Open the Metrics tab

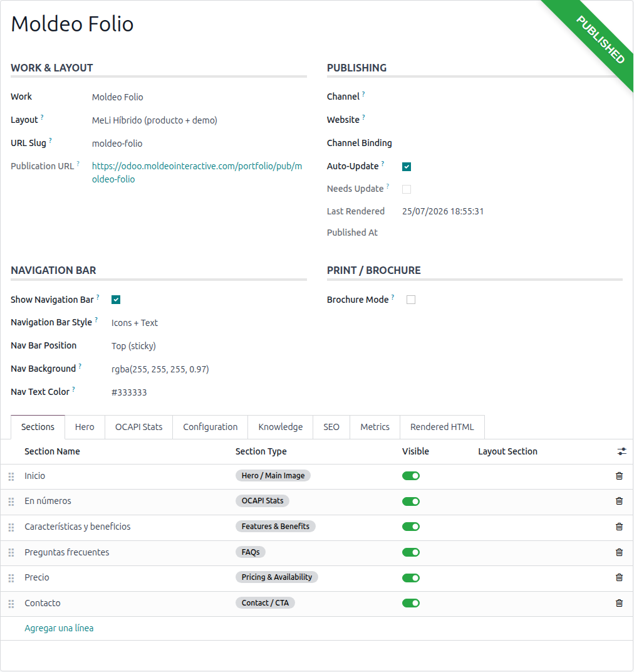(x=375, y=428)
